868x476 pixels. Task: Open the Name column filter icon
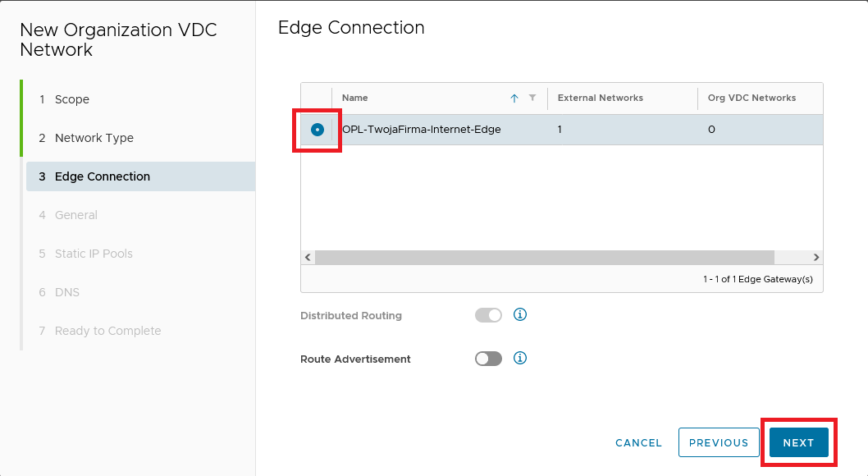(x=532, y=98)
